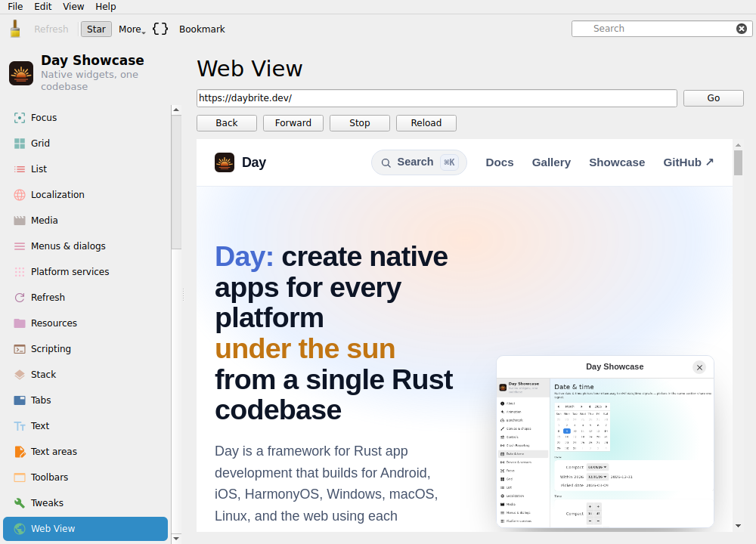This screenshot has height=544, width=756.
Task: Click the Forward navigation button
Action: [293, 123]
